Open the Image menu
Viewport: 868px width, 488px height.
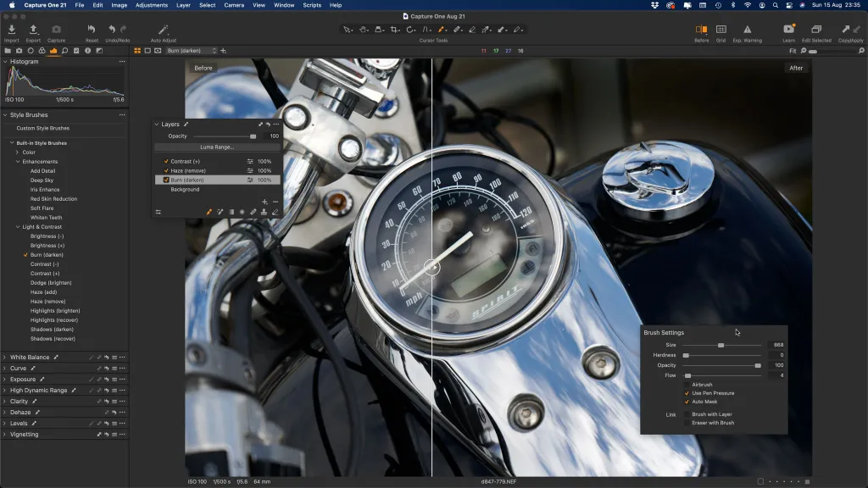119,5
